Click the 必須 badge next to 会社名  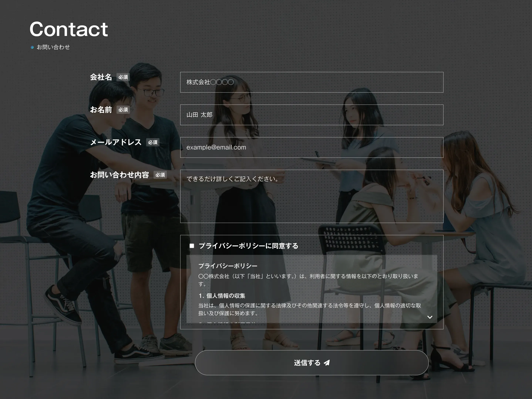(x=123, y=77)
